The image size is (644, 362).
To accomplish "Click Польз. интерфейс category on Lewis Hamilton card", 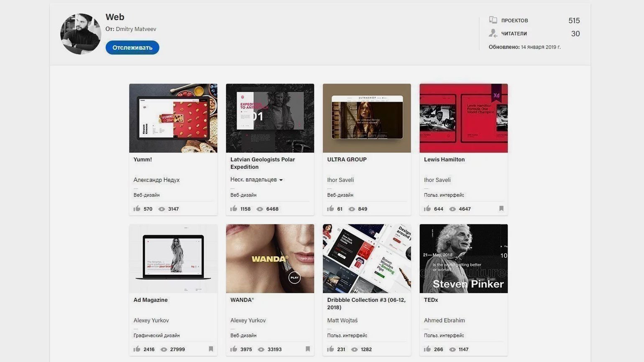I will pos(444,195).
